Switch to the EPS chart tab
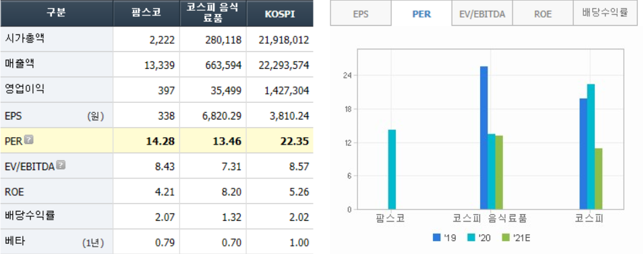Screen dimensions: 644x254 tap(361, 14)
